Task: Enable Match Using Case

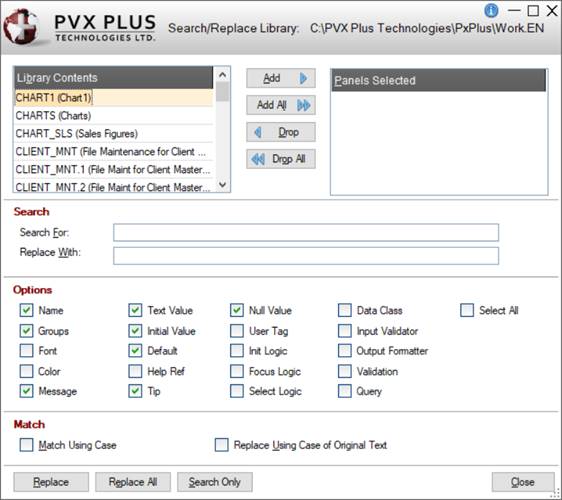Action: [x=27, y=445]
